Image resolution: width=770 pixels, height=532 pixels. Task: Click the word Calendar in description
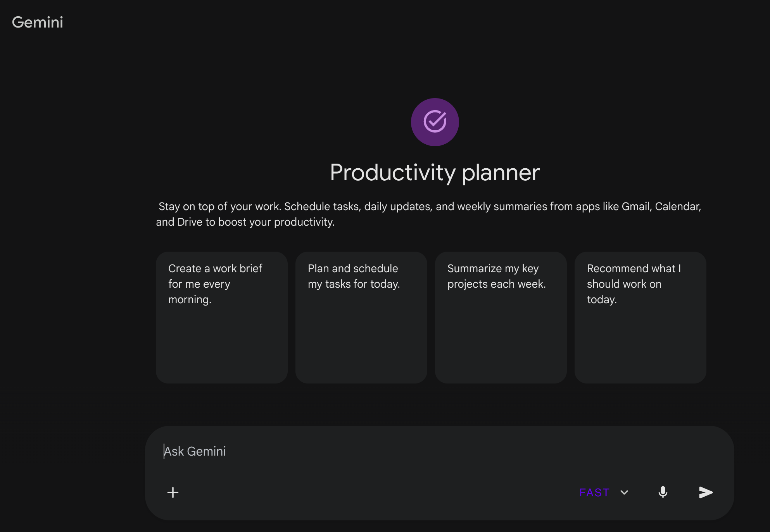(677, 207)
